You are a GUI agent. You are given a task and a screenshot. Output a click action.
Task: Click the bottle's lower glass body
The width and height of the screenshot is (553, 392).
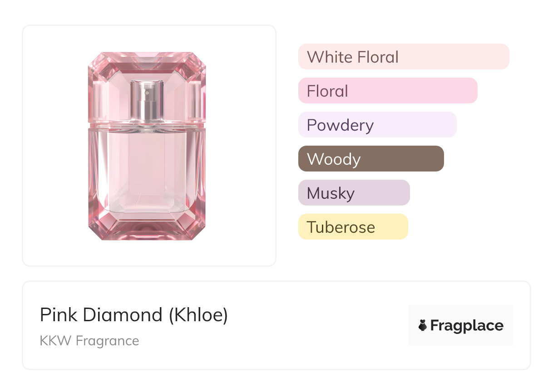(147, 184)
